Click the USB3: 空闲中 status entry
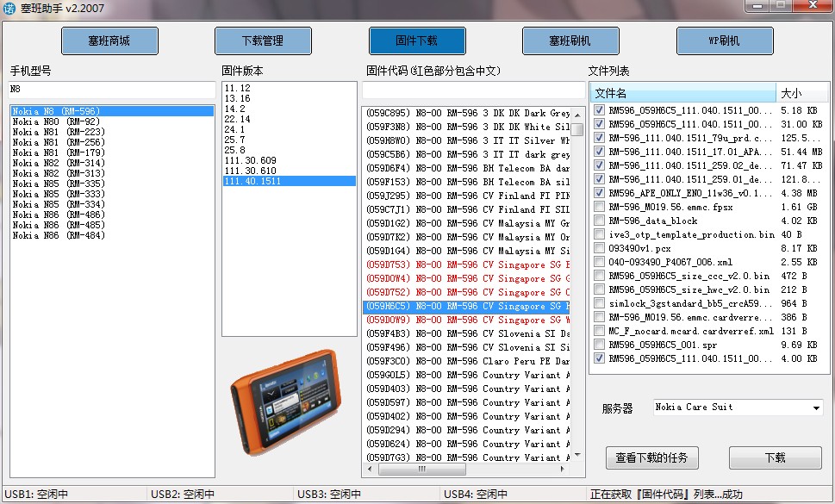Viewport: 835px width, 504px height. coord(329,495)
